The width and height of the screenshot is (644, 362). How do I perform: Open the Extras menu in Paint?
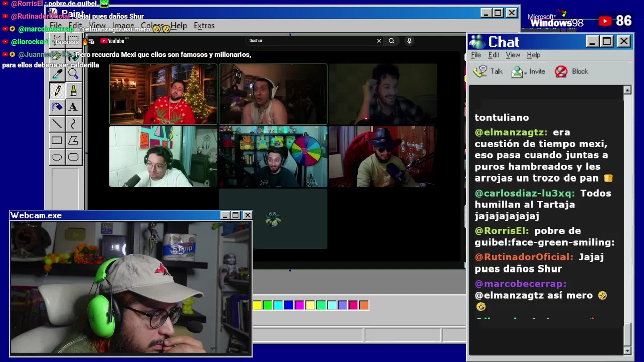point(204,26)
